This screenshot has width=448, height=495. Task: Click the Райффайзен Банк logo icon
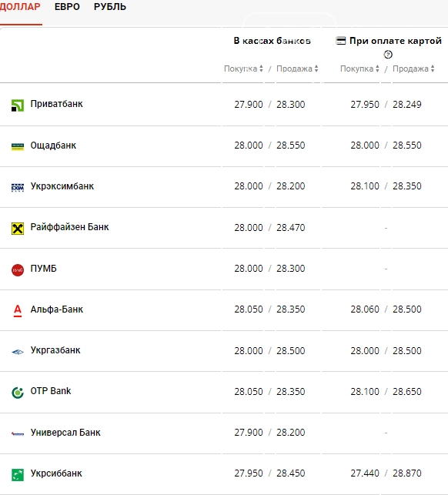click(18, 229)
